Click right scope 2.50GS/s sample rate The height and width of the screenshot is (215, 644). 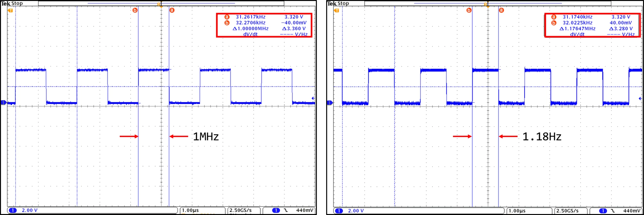click(567, 211)
